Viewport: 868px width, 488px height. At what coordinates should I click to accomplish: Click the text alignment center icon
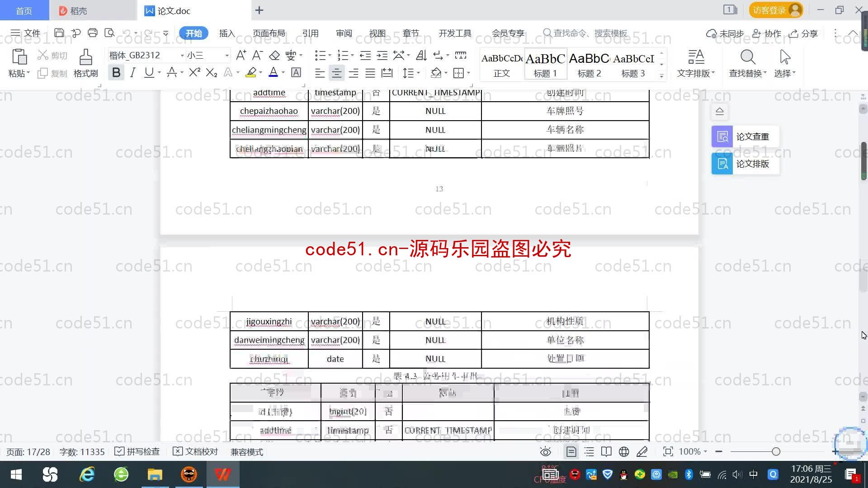[x=337, y=73]
